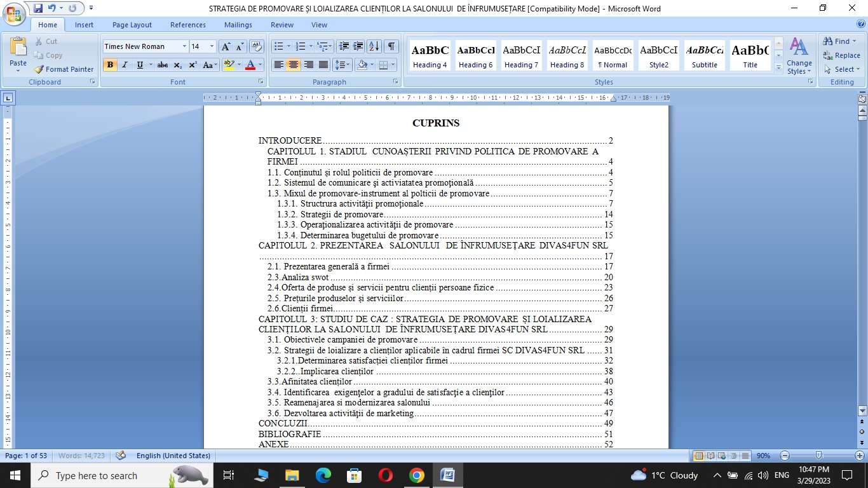Image resolution: width=868 pixels, height=488 pixels.
Task: Open the Times New Roman font dropdown
Action: [x=184, y=46]
